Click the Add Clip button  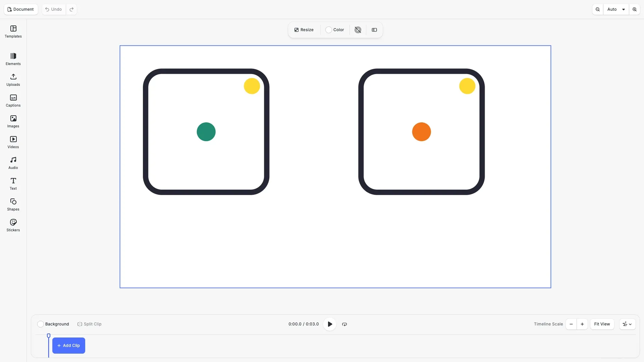[69, 346]
